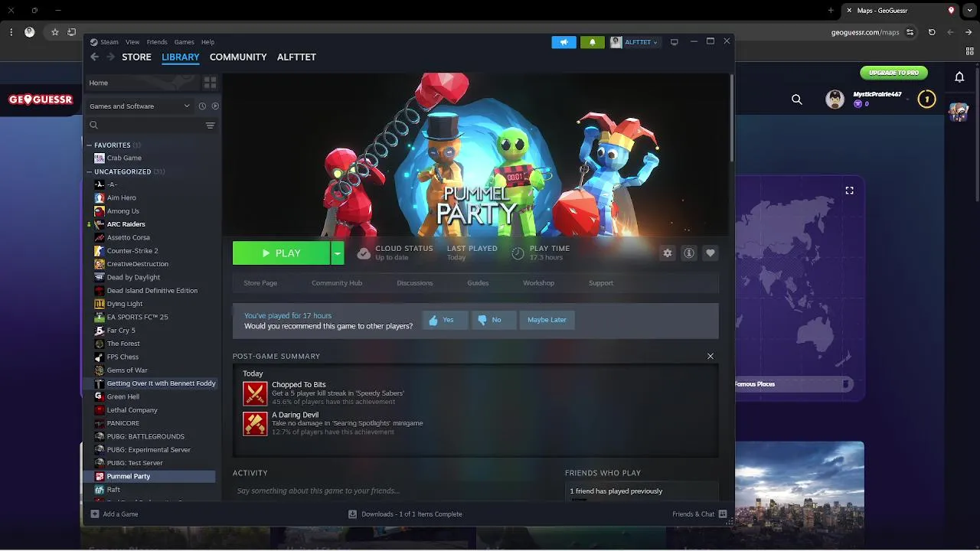Click the Downloads status bar icon
This screenshot has width=980, height=551.
pos(352,514)
